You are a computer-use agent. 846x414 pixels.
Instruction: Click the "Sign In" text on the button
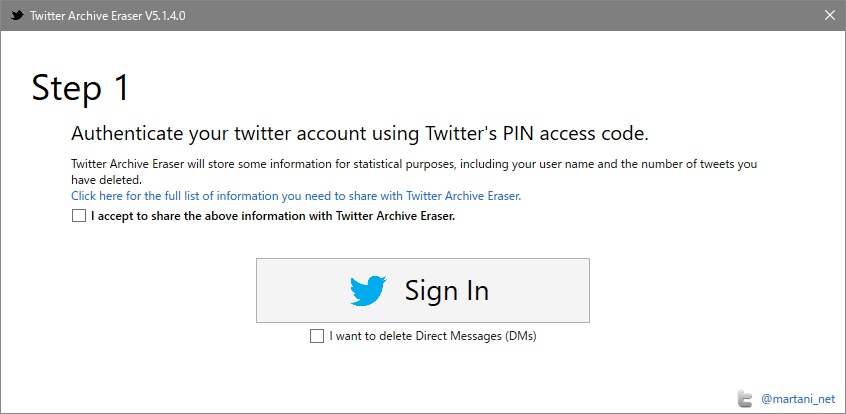click(x=447, y=290)
